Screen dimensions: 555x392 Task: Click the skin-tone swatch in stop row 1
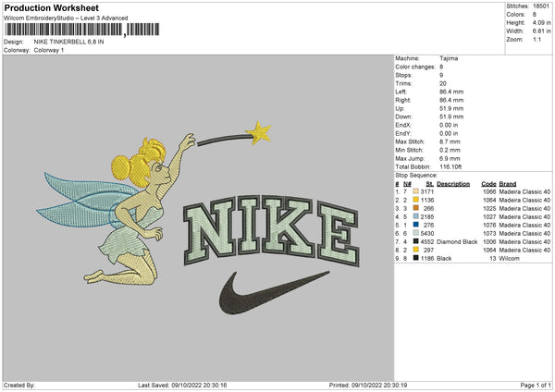pos(415,191)
